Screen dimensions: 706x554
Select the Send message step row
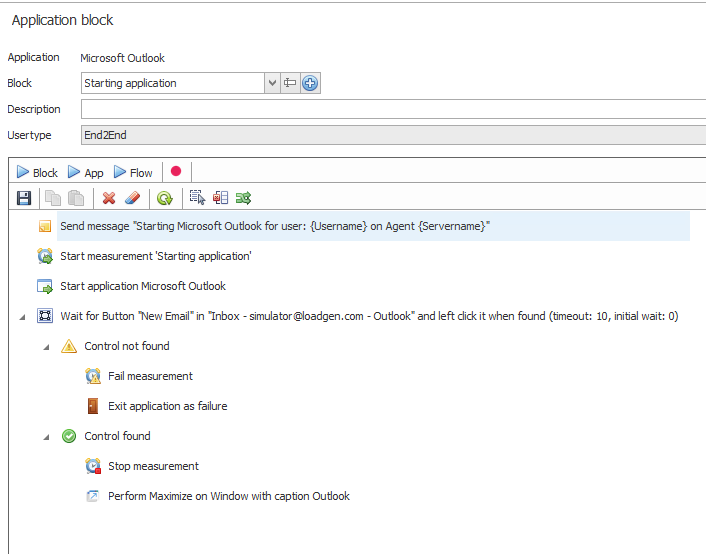tap(373, 226)
